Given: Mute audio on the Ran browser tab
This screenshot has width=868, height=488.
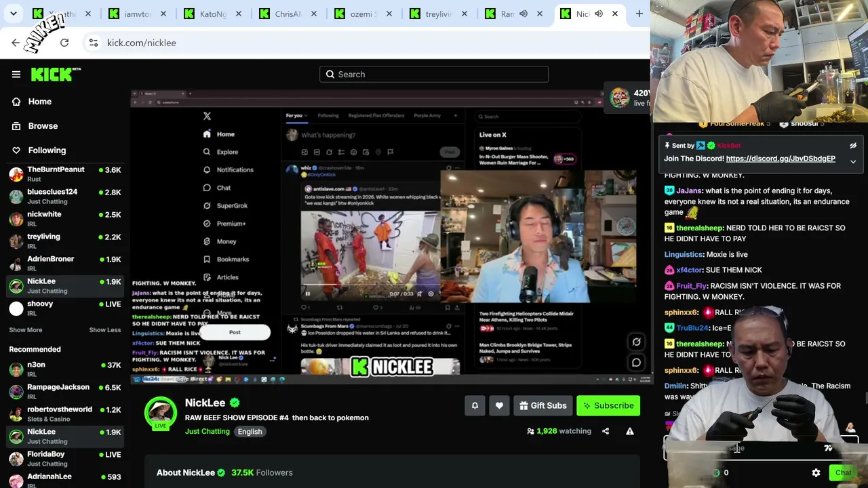Looking at the screenshot, I should 524,14.
